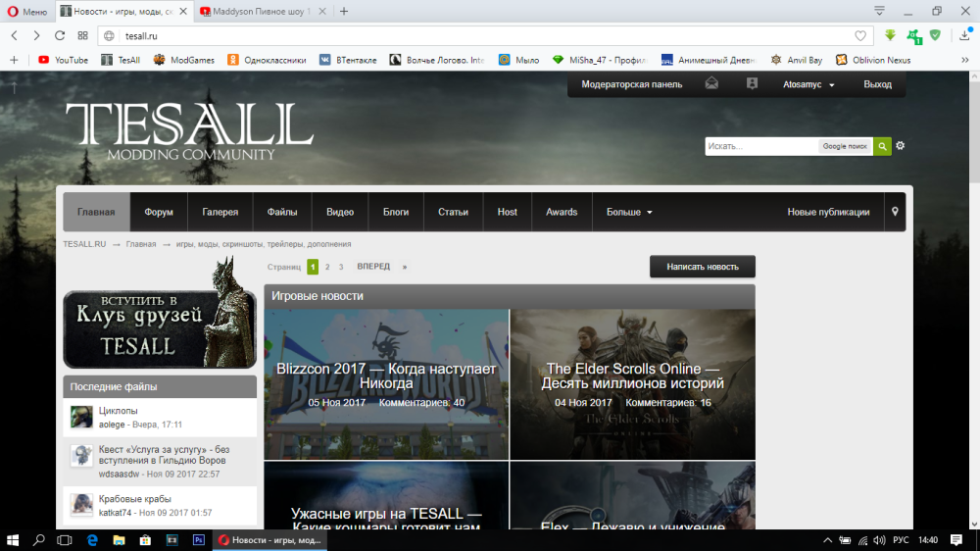Go to page 2 of news
This screenshot has width=980, height=551.
327,267
